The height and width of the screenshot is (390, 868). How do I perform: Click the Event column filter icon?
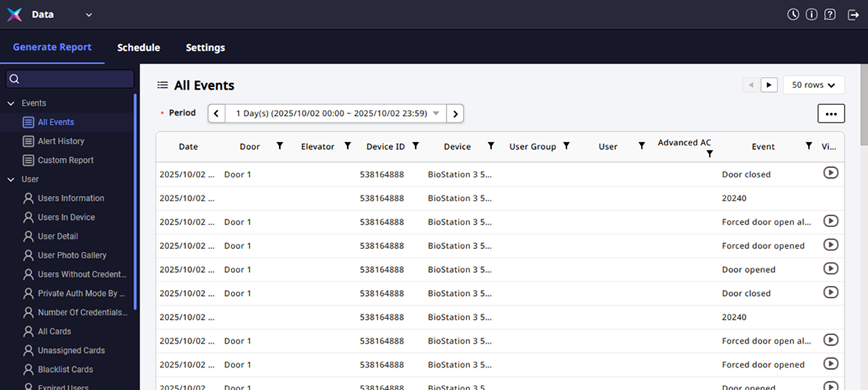(x=809, y=146)
